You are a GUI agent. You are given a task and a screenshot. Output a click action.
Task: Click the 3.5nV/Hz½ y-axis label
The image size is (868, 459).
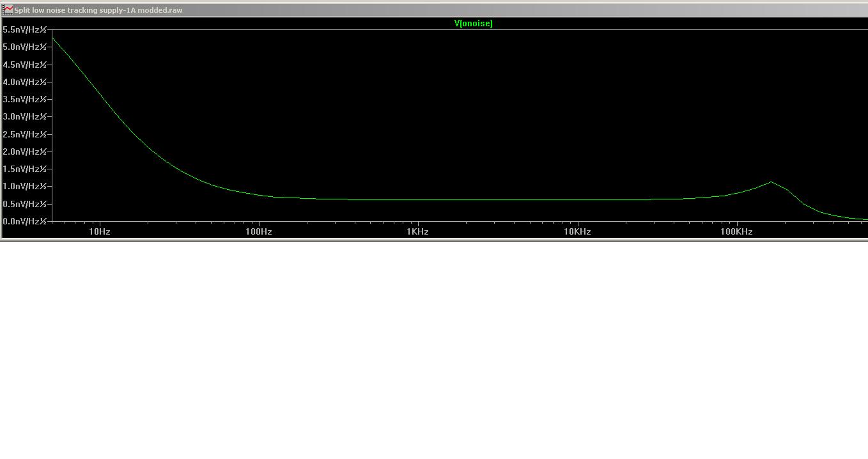[25, 99]
